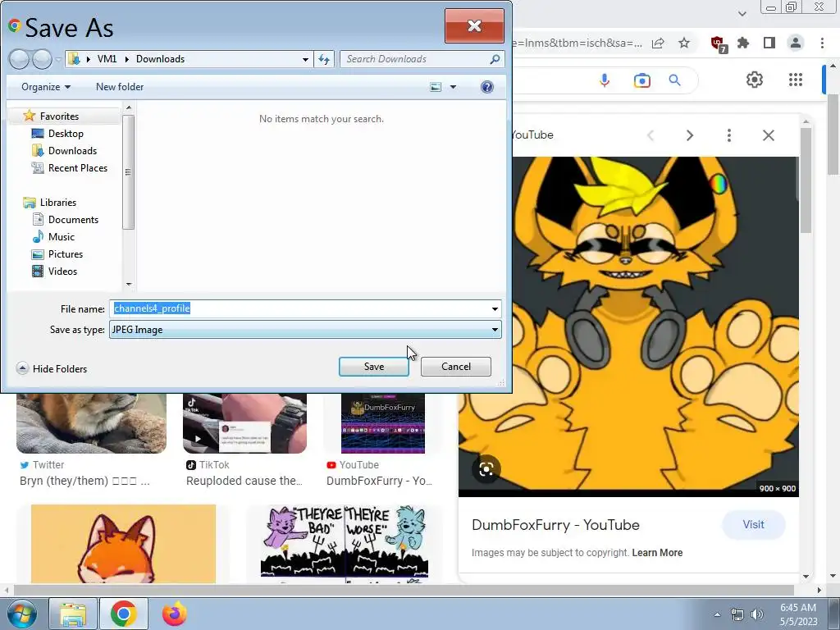Open the Documents library

(x=73, y=220)
